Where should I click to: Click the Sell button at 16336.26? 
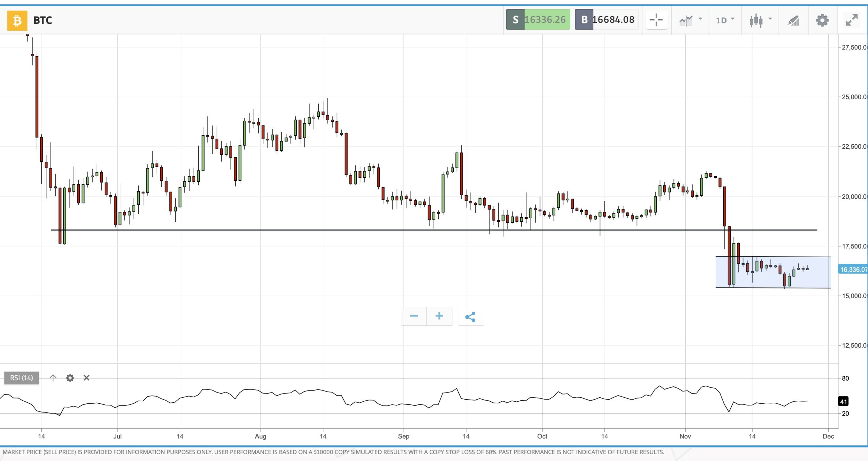pos(538,20)
